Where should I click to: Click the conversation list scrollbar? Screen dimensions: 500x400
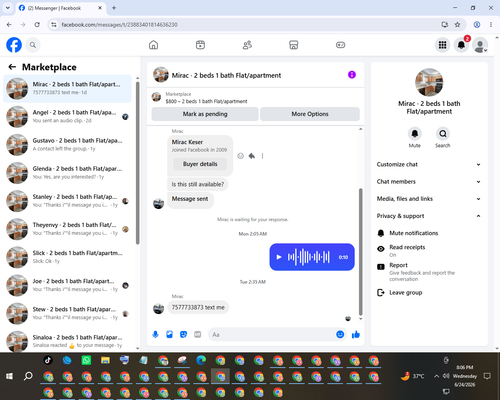(x=138, y=163)
